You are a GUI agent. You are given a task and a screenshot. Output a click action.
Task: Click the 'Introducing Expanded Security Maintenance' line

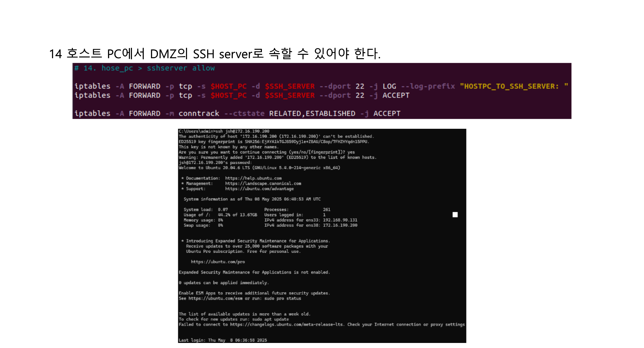click(x=256, y=241)
